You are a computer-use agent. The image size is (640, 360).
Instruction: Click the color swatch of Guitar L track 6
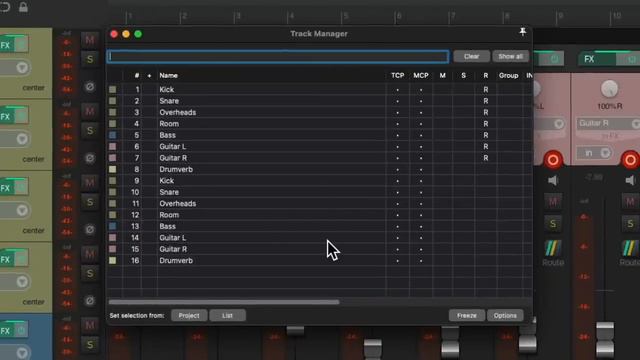pyautogui.click(x=113, y=147)
